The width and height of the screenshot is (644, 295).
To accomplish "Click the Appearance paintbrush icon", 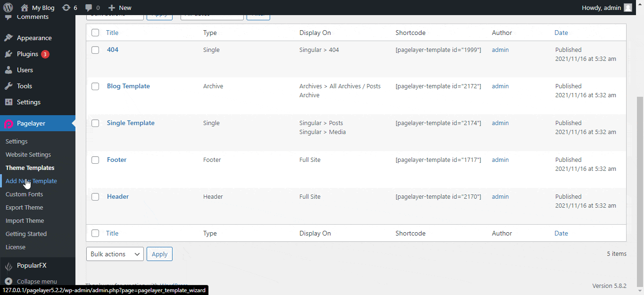I will tap(8, 38).
